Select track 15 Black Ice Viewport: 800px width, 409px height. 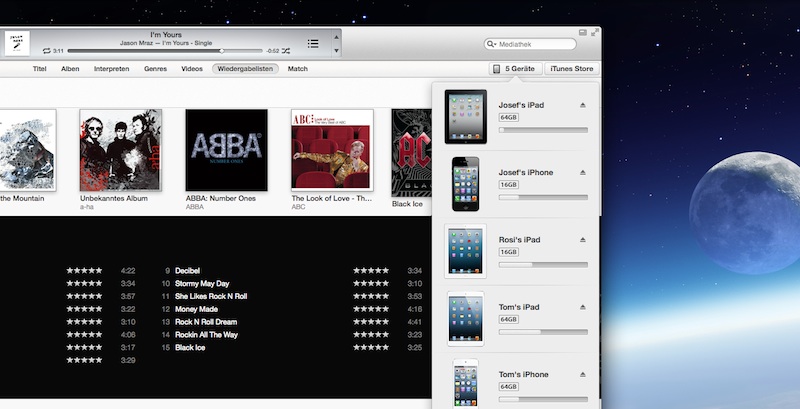(190, 347)
